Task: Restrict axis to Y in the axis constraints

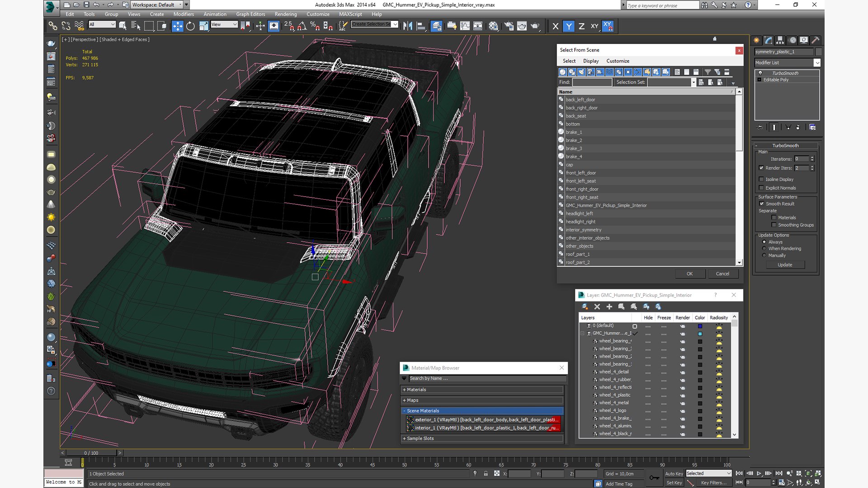Action: (x=569, y=26)
